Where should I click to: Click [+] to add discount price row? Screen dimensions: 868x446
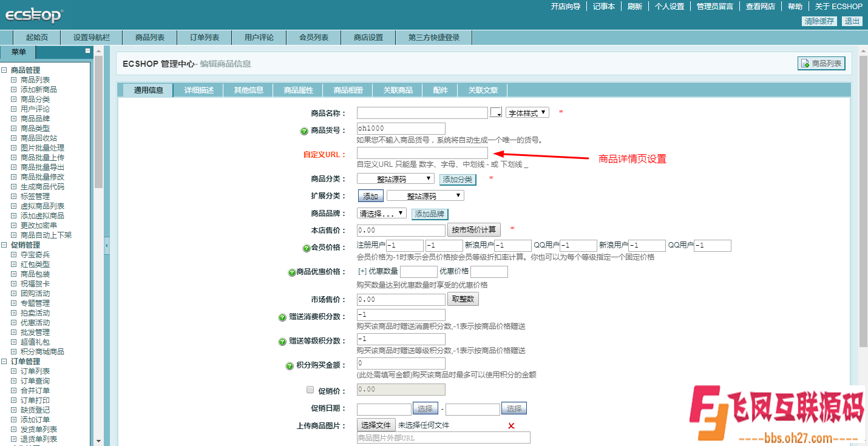[362, 271]
